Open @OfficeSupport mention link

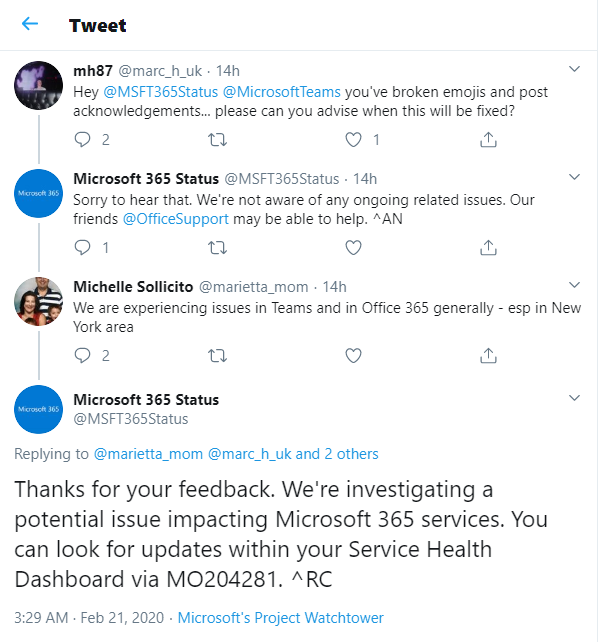pyautogui.click(x=176, y=219)
